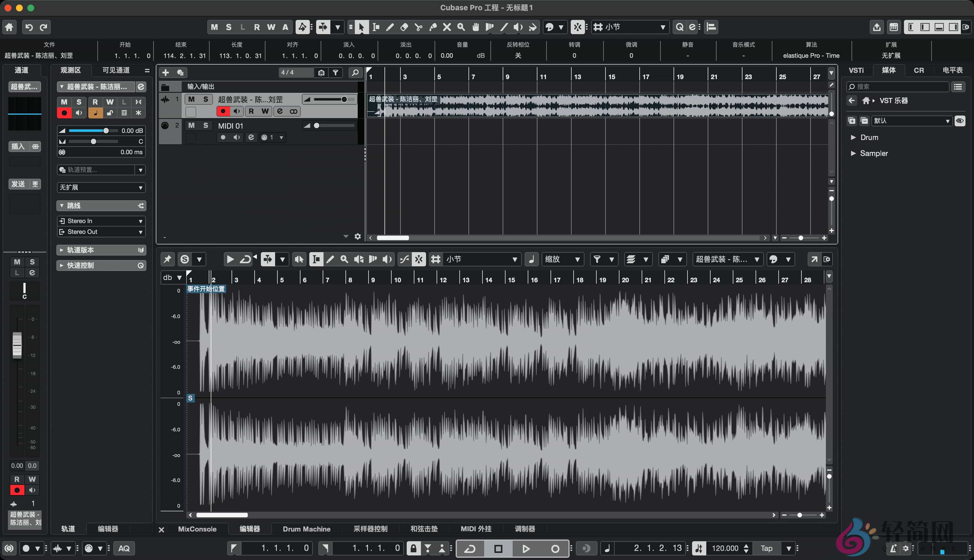This screenshot has width=974, height=560.
Task: Toggle Snap in the editor toolbar
Action: pos(419,259)
